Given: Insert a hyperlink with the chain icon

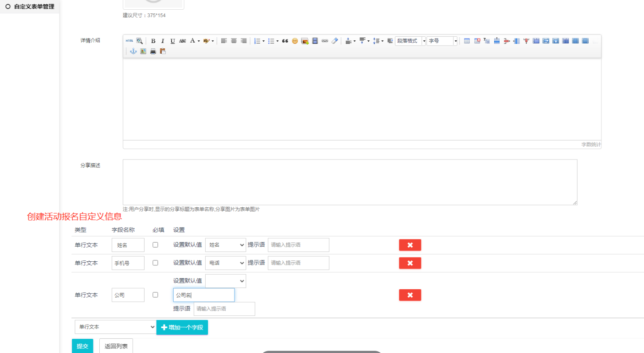Looking at the screenshot, I should coord(325,41).
